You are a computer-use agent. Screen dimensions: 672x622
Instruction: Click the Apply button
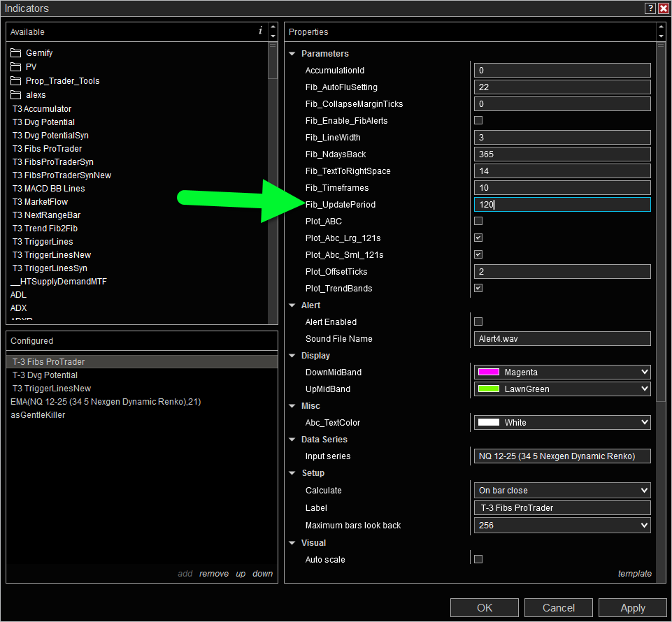[x=632, y=608]
